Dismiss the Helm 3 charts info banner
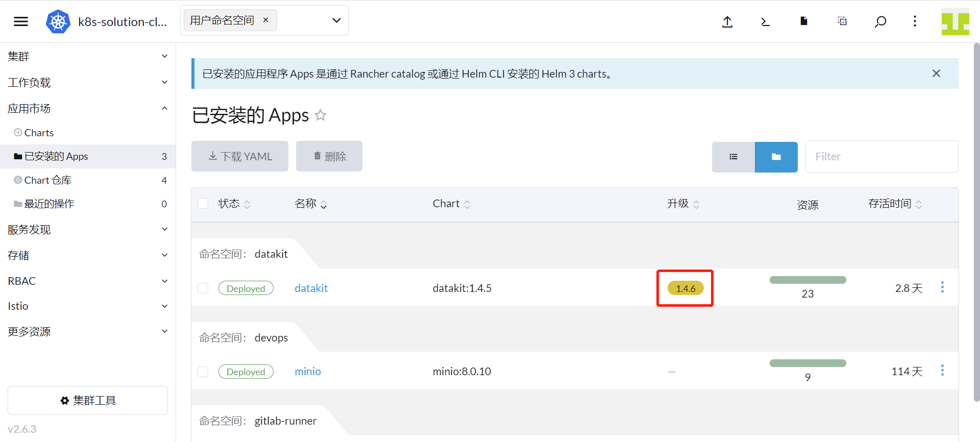This screenshot has height=442, width=980. [x=936, y=73]
